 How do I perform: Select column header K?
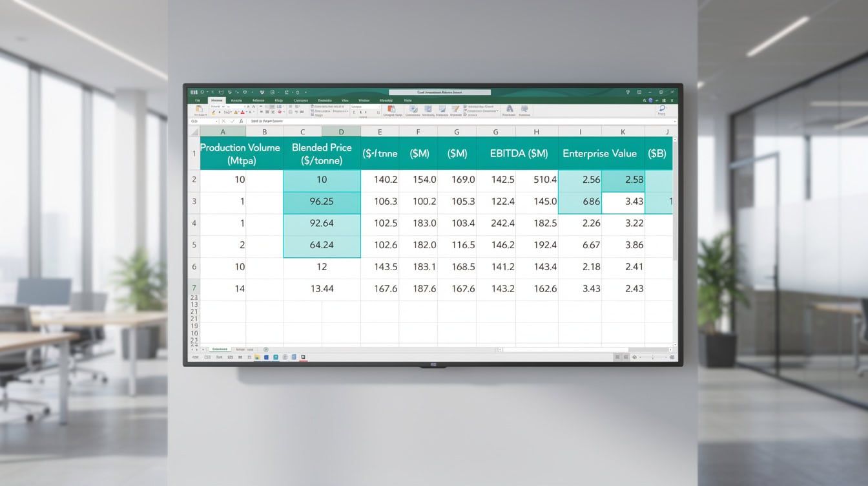[x=623, y=131]
